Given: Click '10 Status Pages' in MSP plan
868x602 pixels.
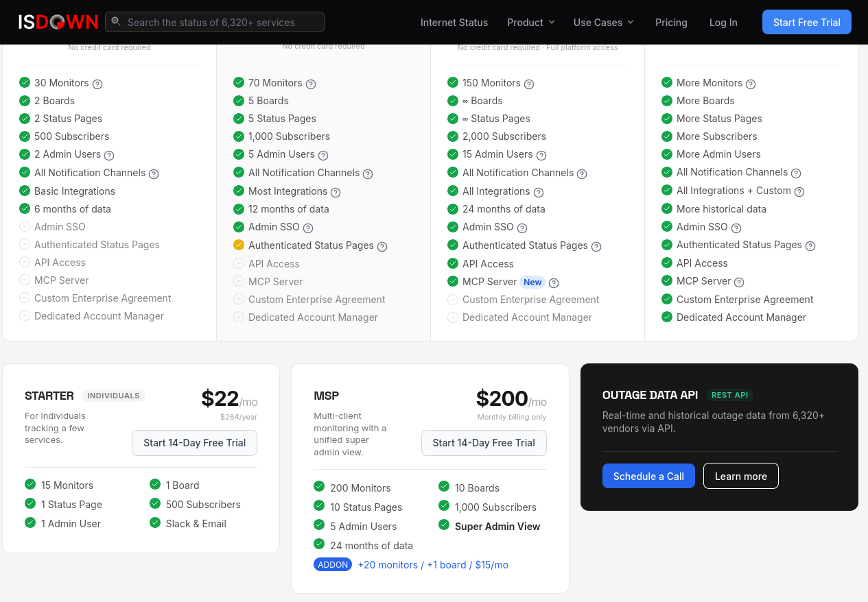Looking at the screenshot, I should (366, 507).
